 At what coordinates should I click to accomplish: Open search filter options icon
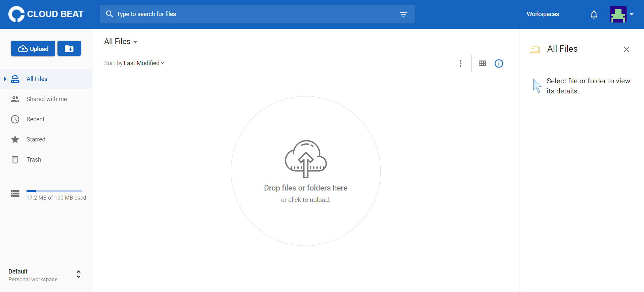403,14
